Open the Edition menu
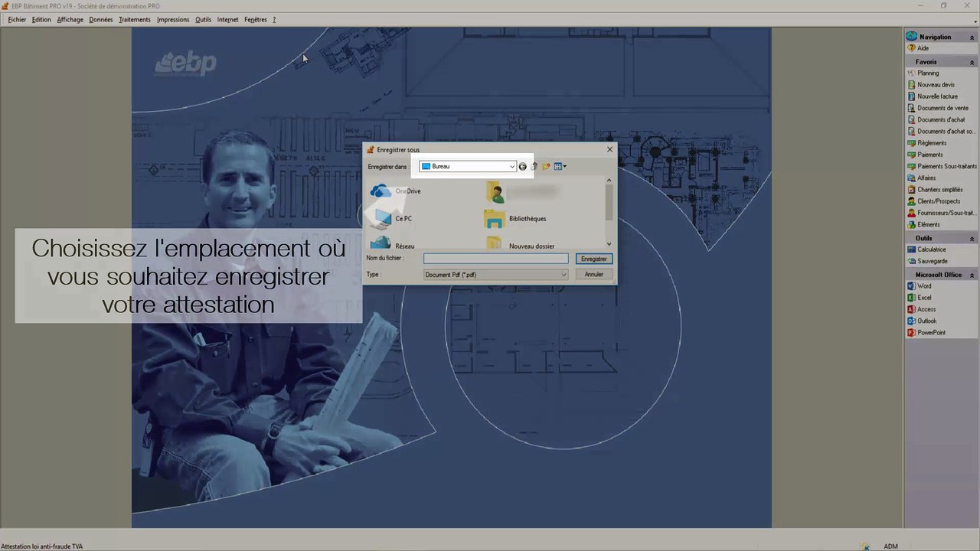This screenshot has height=551, width=980. (41, 20)
